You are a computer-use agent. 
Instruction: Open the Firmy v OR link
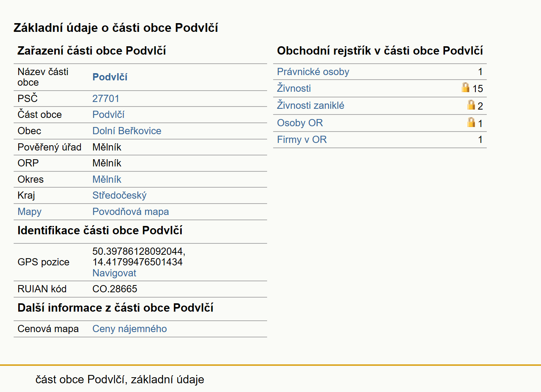[x=302, y=140]
